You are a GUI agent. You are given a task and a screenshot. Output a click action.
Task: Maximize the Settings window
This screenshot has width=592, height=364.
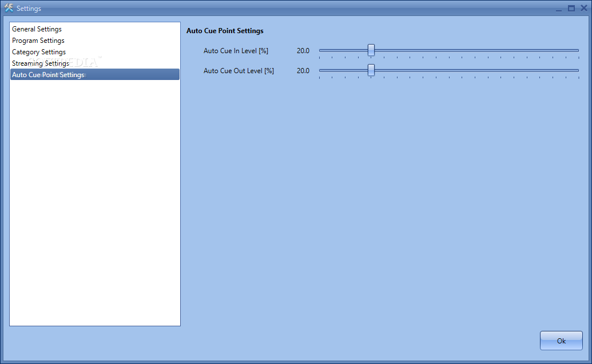(571, 9)
